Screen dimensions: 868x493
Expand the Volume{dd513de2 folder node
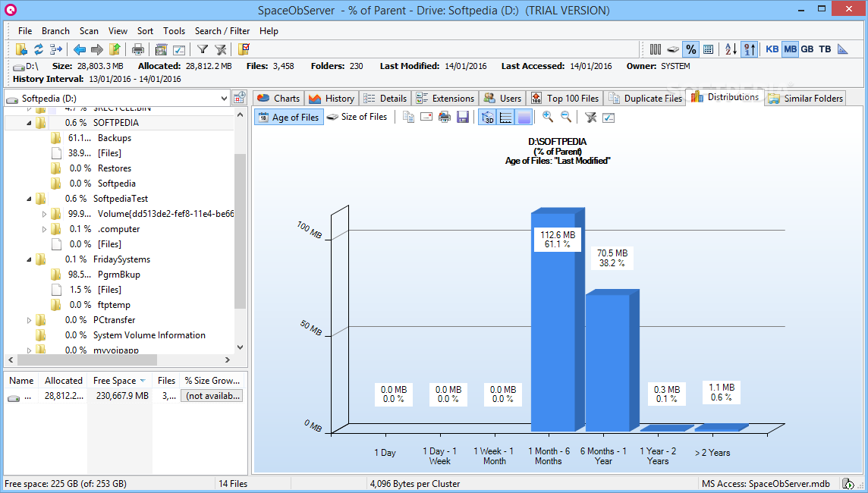(44, 214)
